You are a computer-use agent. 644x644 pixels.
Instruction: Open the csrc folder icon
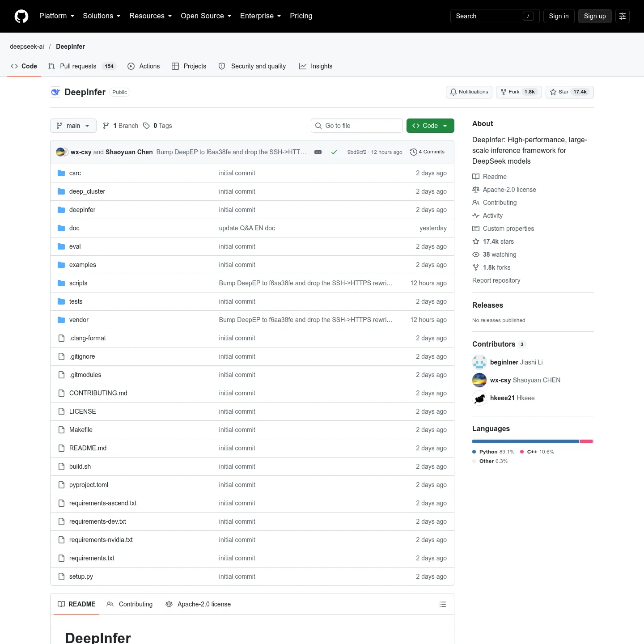pyautogui.click(x=62, y=173)
